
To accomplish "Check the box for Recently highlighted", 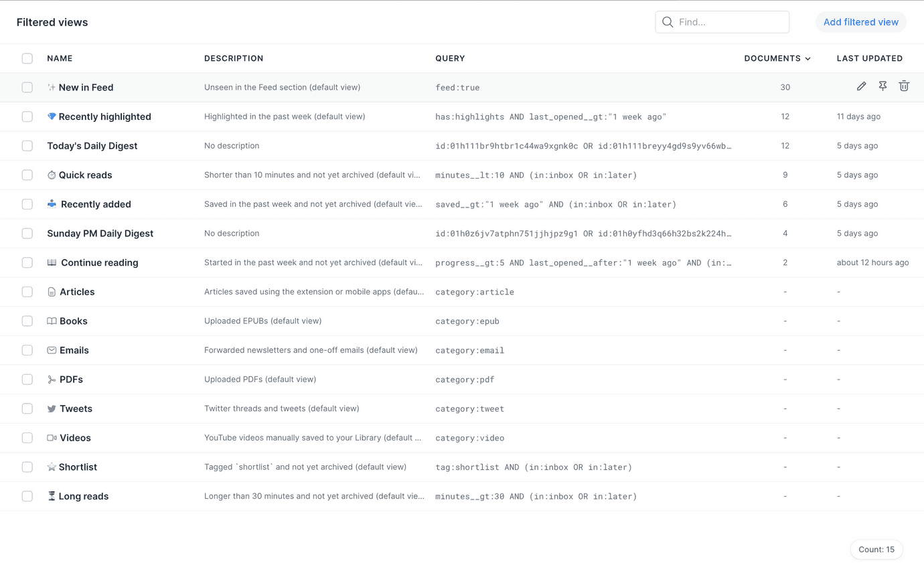I will click(x=27, y=116).
